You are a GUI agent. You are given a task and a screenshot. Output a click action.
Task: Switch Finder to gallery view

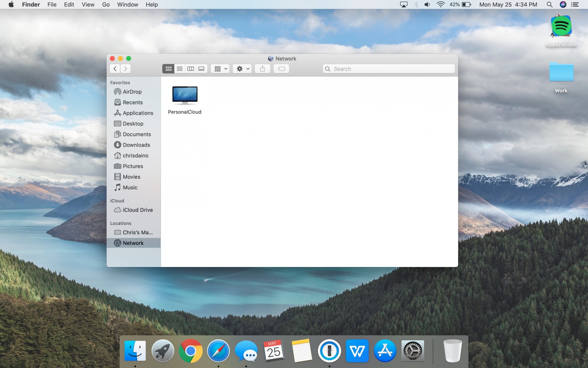click(x=201, y=69)
